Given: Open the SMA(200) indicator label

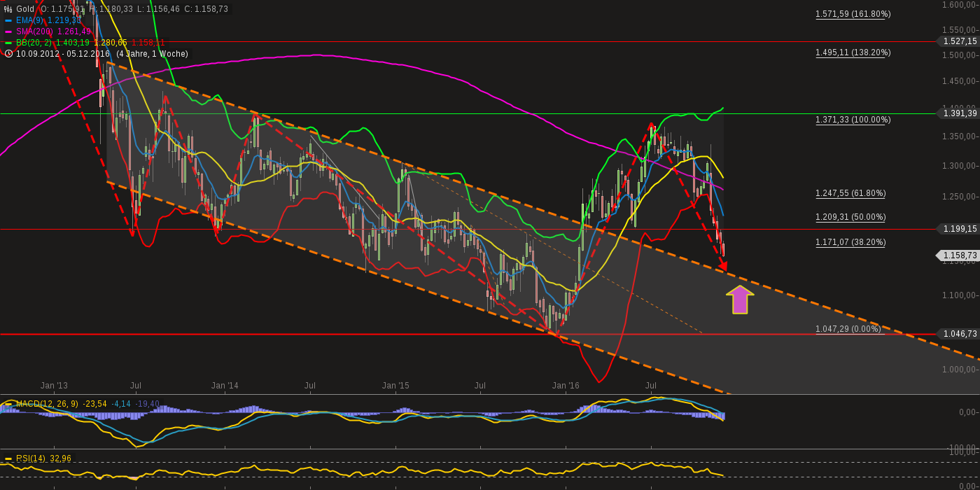Looking at the screenshot, I should [34, 31].
